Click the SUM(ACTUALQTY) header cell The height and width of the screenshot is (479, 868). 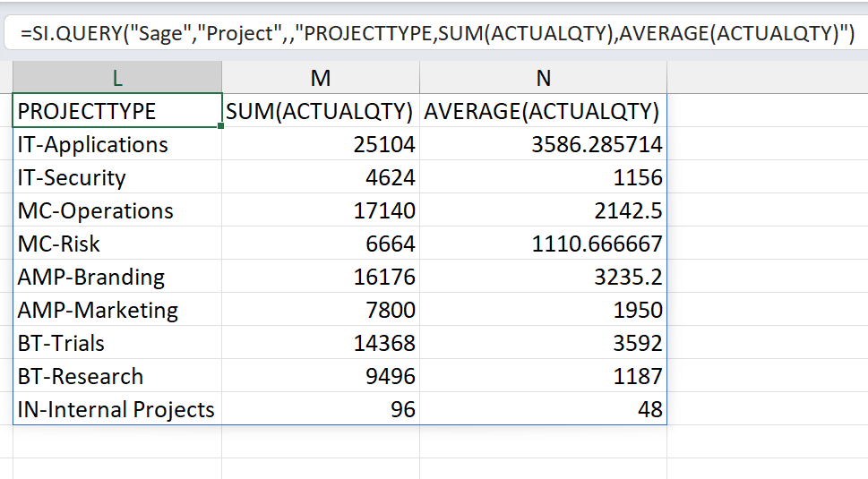pos(321,111)
